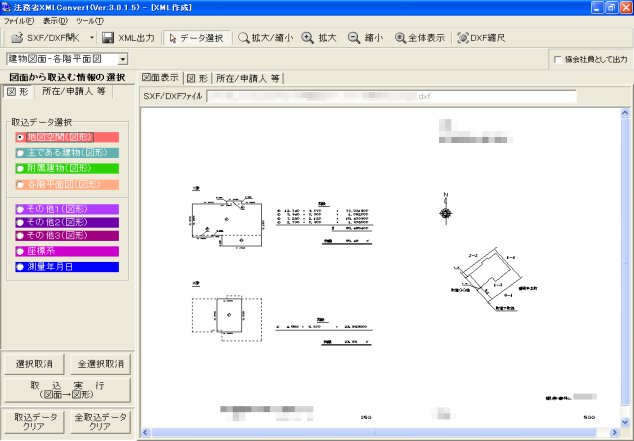This screenshot has height=441, width=634.
Task: Click the second floor plan outline
Action: click(227, 317)
